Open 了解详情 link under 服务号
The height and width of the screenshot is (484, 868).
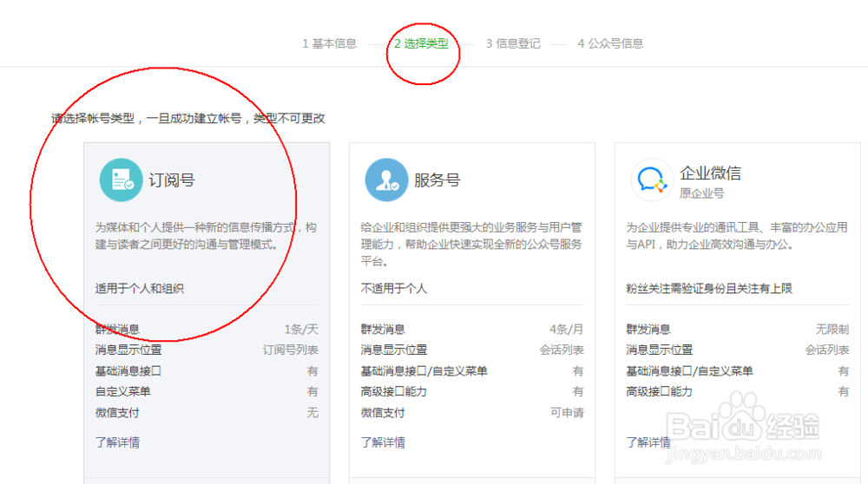click(383, 442)
